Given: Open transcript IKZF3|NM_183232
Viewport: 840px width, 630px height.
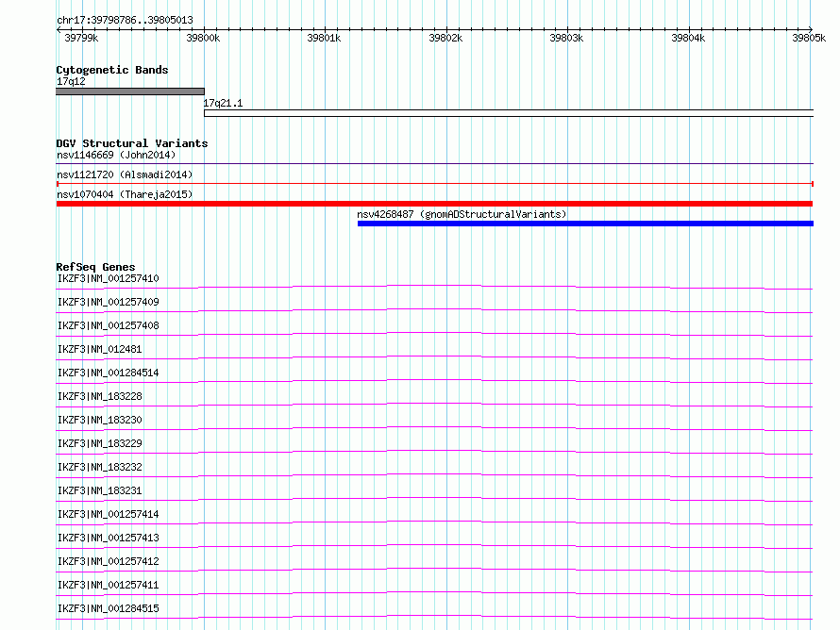Looking at the screenshot, I should [x=100, y=467].
